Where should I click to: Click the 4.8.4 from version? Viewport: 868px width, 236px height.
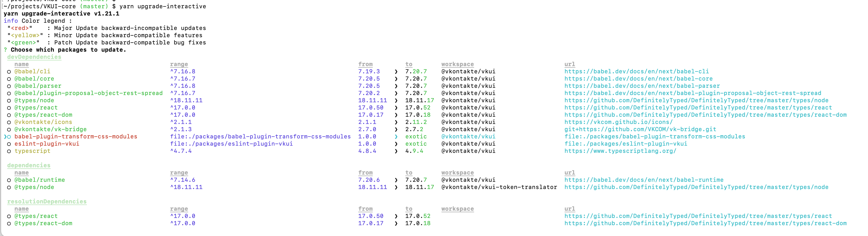pyautogui.click(x=367, y=151)
